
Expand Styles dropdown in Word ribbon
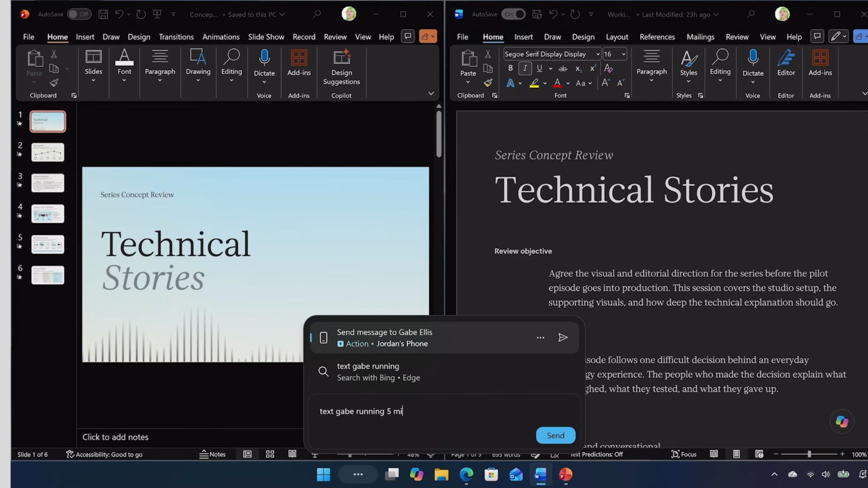pyautogui.click(x=689, y=82)
